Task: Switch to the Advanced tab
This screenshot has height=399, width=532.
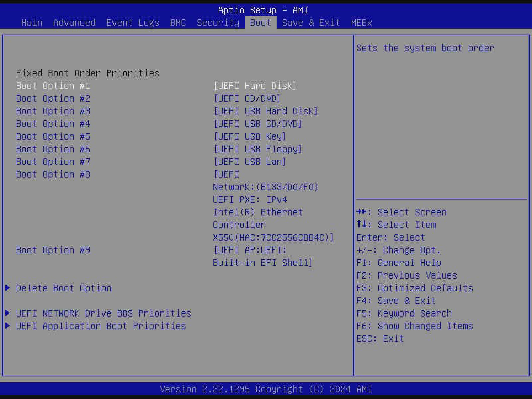Action: pyautogui.click(x=74, y=23)
